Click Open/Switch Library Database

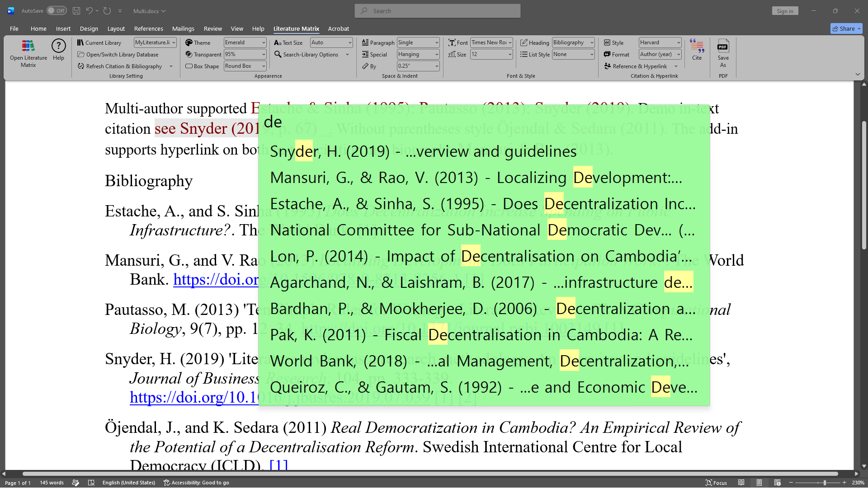click(118, 54)
